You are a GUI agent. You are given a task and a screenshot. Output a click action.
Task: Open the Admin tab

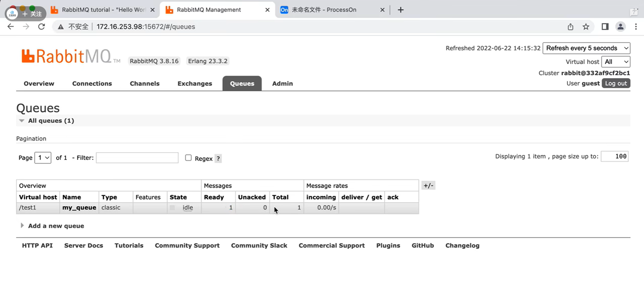[x=282, y=83]
